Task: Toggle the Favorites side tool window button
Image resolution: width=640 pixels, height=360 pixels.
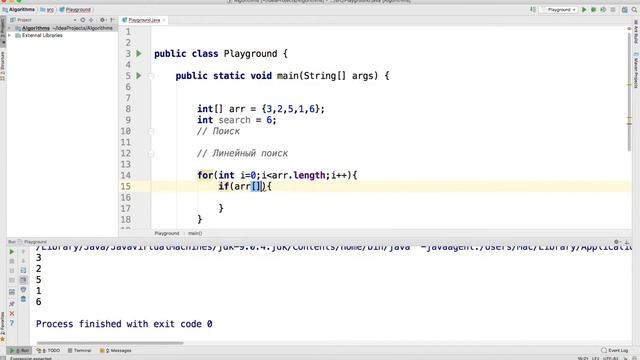Action: [2, 327]
